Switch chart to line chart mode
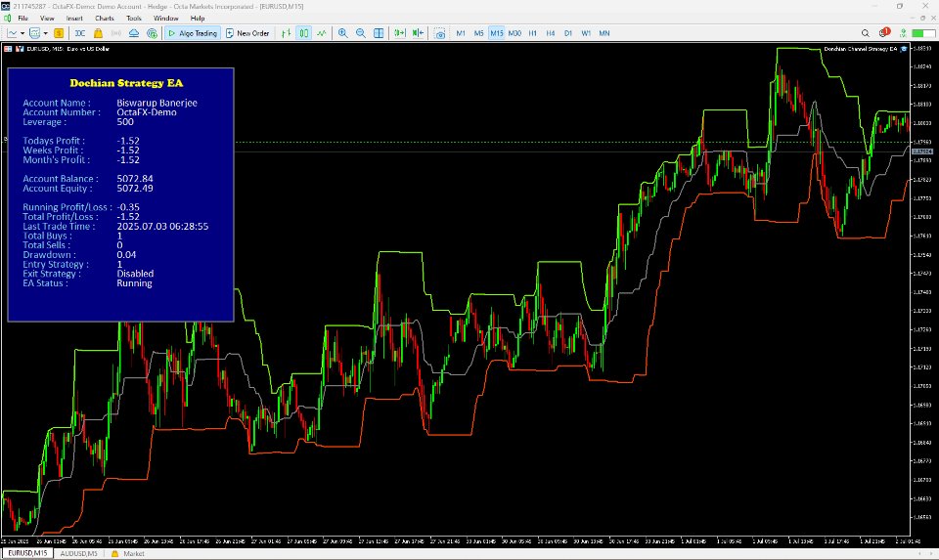This screenshot has height=560, width=939. [322, 33]
